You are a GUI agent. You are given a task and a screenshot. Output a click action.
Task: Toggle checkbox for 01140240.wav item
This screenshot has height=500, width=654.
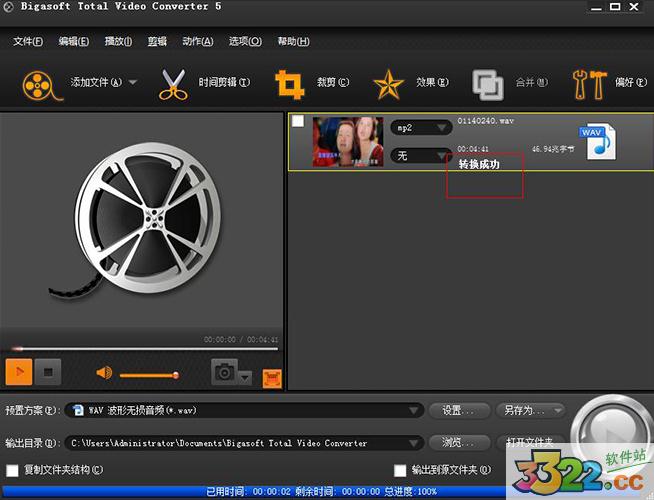click(298, 121)
